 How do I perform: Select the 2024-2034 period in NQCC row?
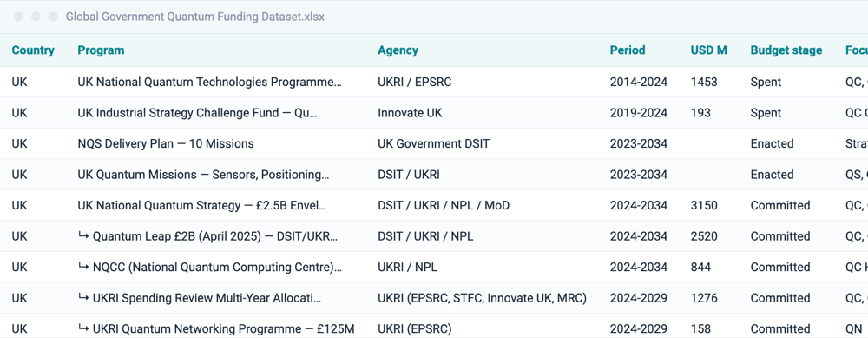pos(639,268)
